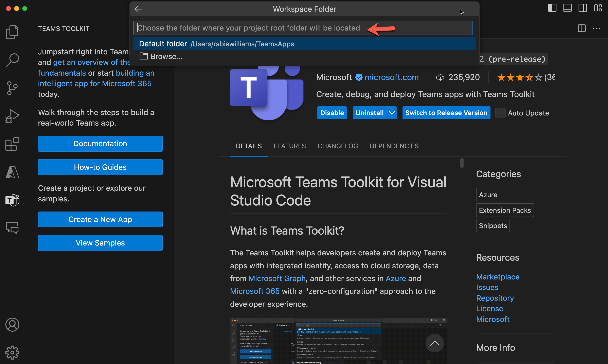Enable the Disable extension toggle

pyautogui.click(x=332, y=113)
